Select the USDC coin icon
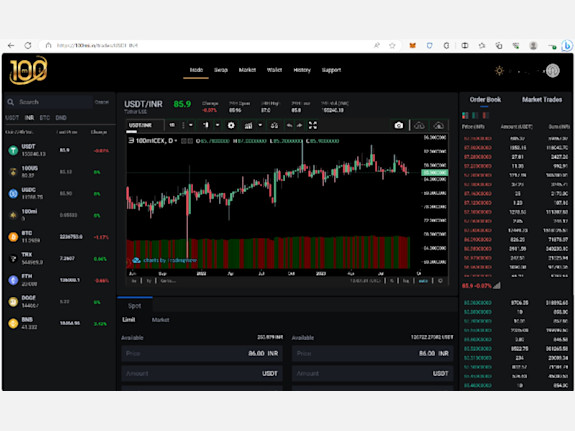Screen dimensions: 575x431 (13, 194)
